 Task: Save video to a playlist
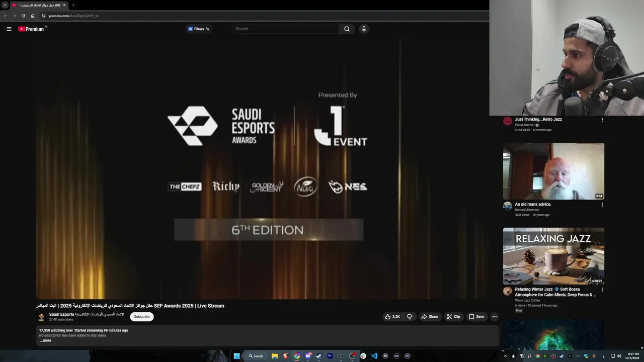[x=476, y=317]
